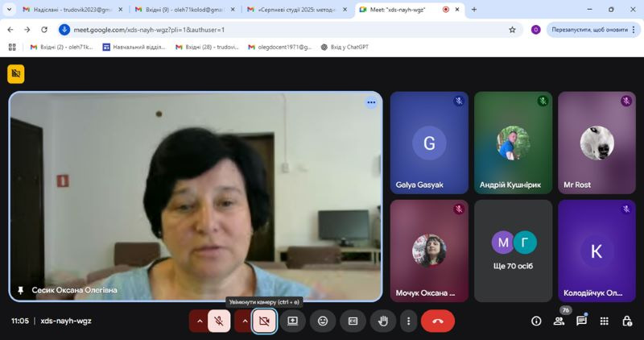Image resolution: width=644 pixels, height=340 pixels.
Task: Leave the call with red hang-up button
Action: 438,321
